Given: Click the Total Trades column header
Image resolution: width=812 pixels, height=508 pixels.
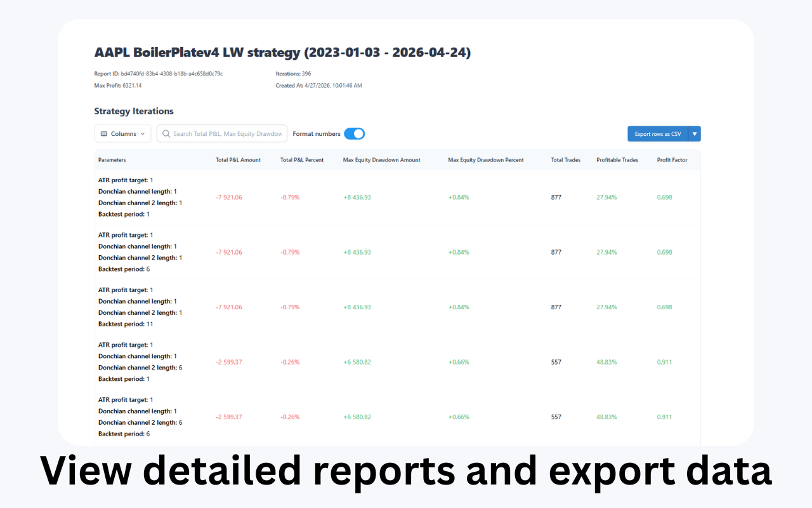Looking at the screenshot, I should pos(566,160).
